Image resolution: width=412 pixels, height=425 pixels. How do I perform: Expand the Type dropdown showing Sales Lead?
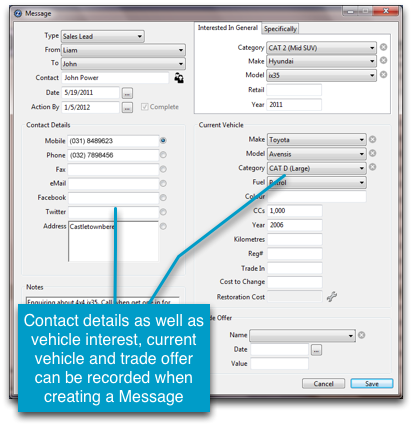(103, 36)
